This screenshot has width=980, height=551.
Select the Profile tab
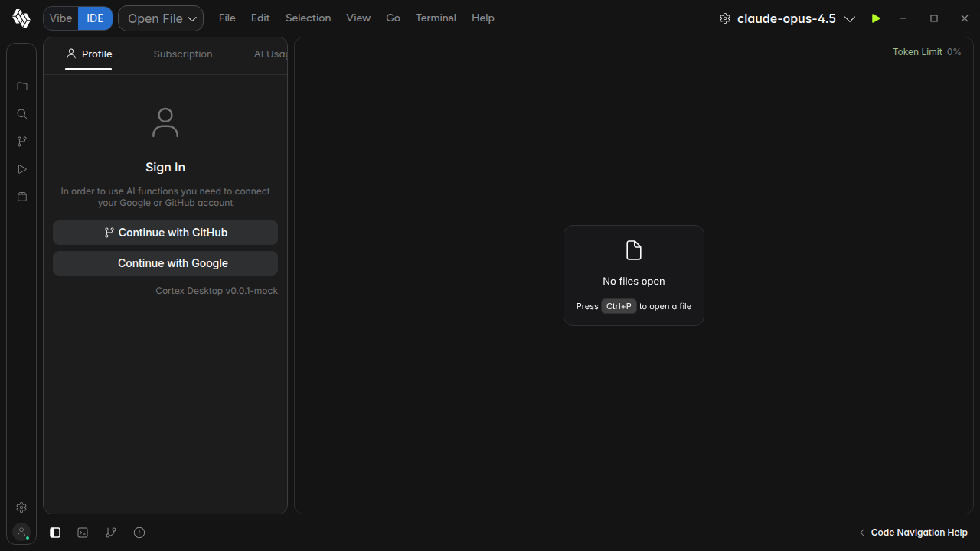click(89, 54)
